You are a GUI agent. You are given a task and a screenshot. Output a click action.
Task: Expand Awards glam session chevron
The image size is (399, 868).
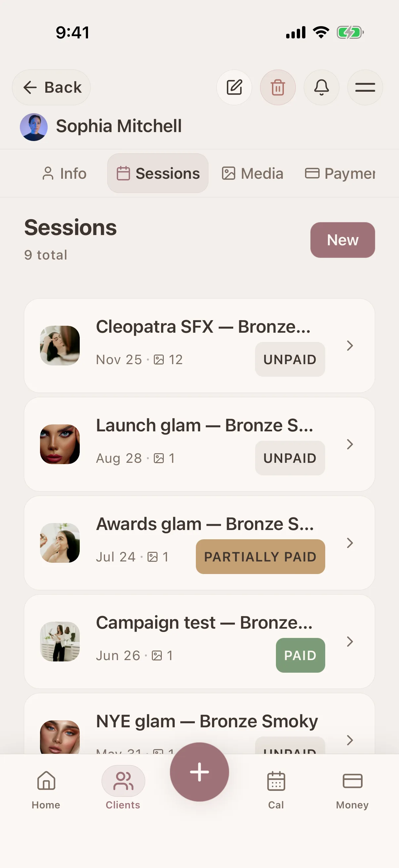tap(350, 543)
